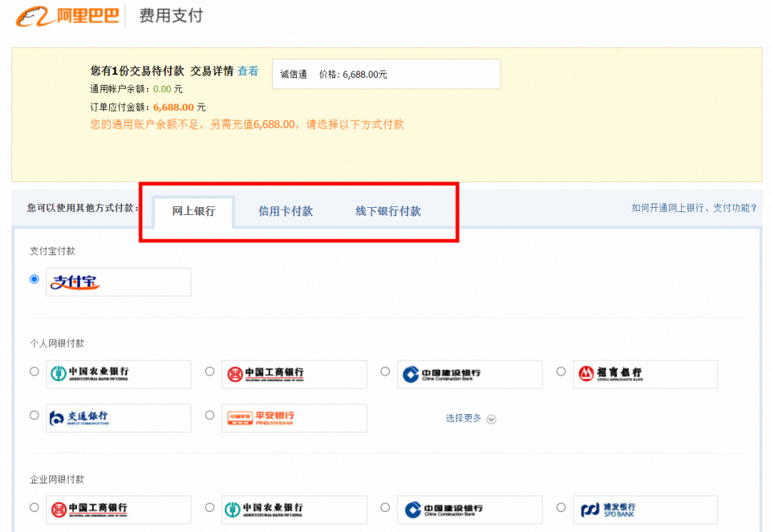
Task: Switch to the 信用卡付款 tab
Action: (x=286, y=211)
